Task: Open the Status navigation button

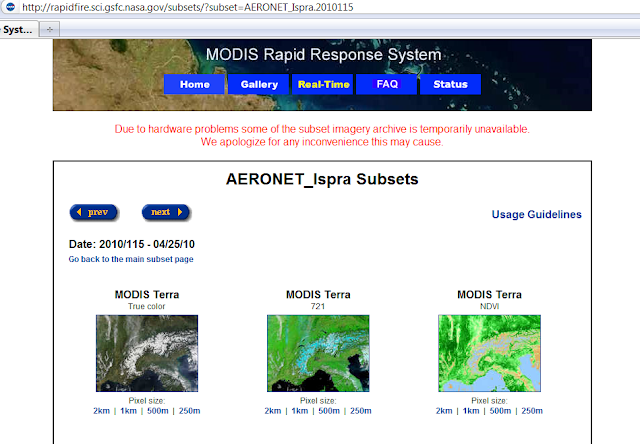Action: pyautogui.click(x=451, y=84)
